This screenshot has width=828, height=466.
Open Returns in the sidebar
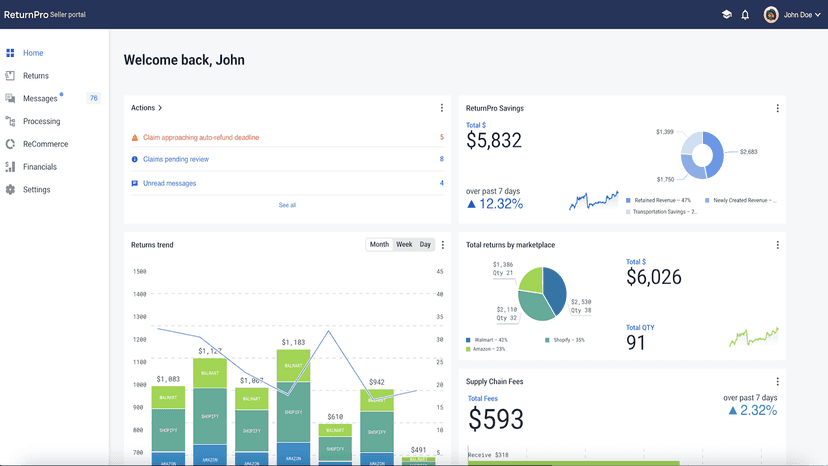[36, 76]
